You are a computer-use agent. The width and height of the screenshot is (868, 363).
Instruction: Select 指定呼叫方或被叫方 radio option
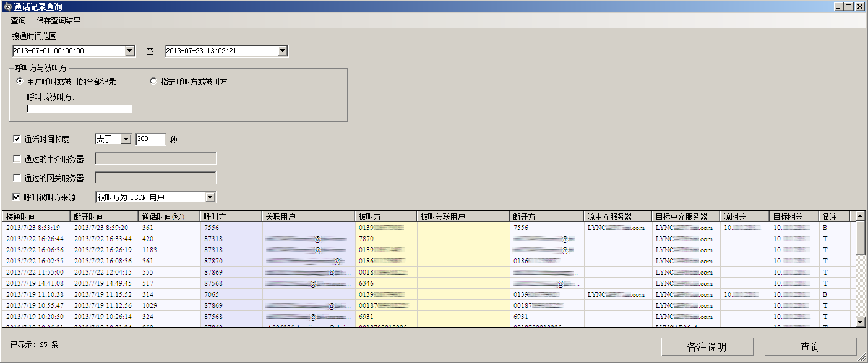point(154,82)
